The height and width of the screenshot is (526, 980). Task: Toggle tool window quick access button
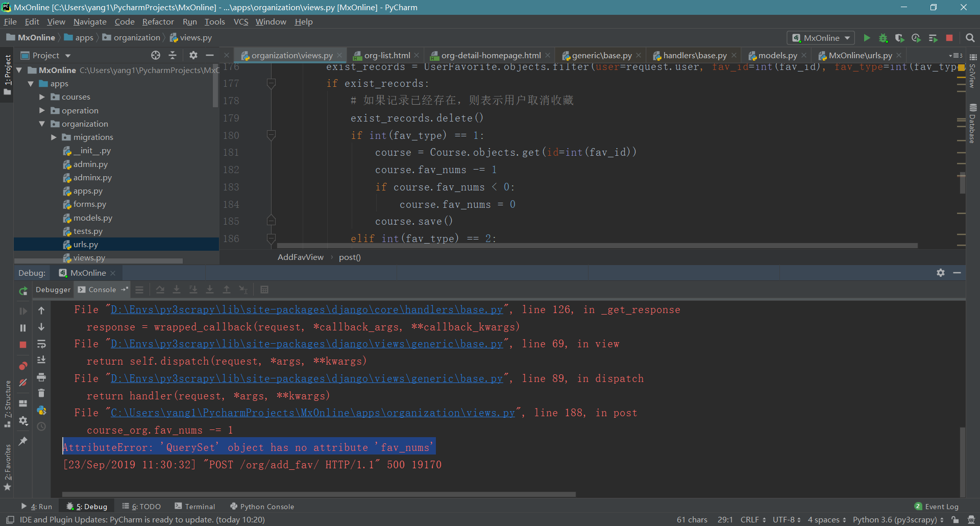[x=10, y=519]
